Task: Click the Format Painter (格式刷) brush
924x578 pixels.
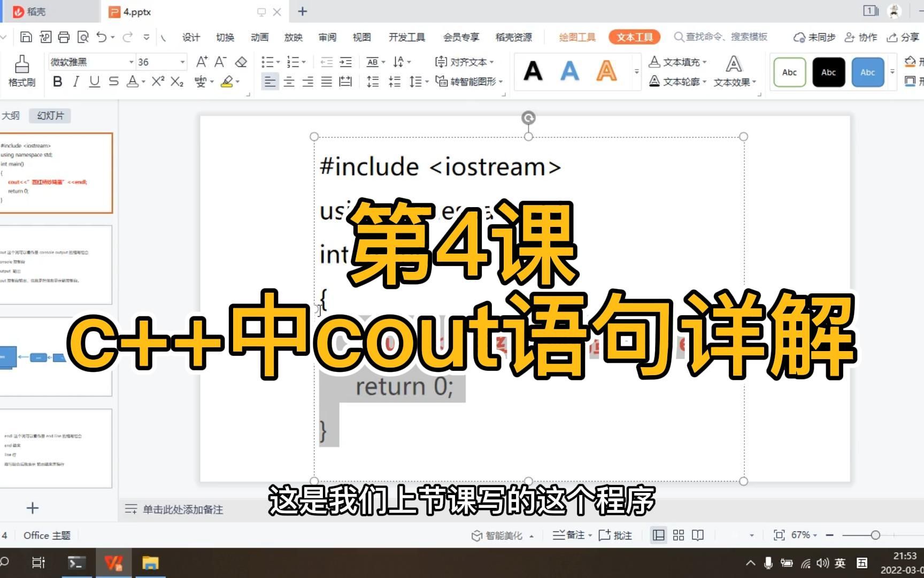Action: pyautogui.click(x=22, y=71)
